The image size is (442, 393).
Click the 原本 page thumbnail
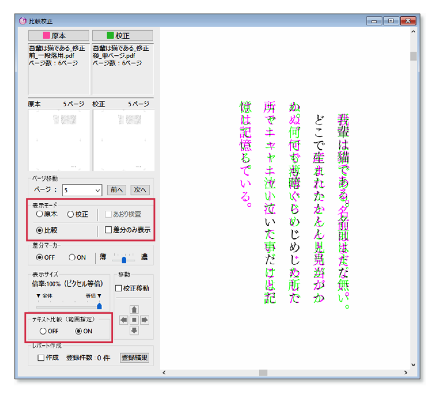pos(59,140)
